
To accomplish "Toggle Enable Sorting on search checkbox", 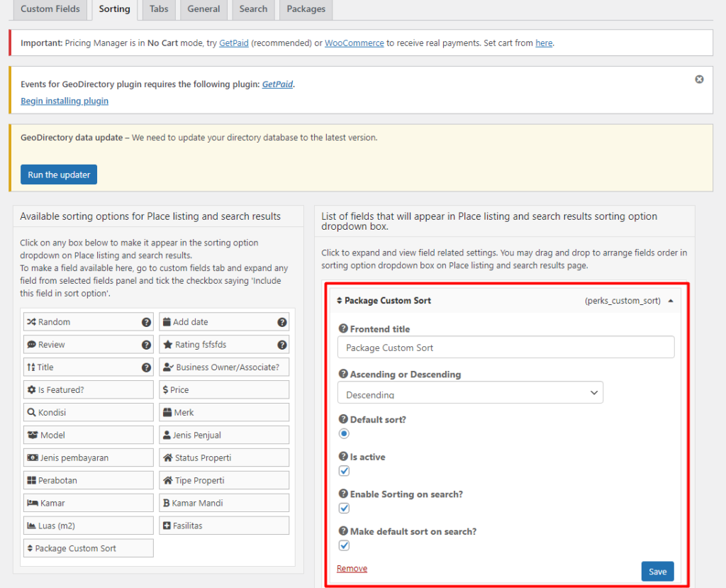I will [x=344, y=508].
